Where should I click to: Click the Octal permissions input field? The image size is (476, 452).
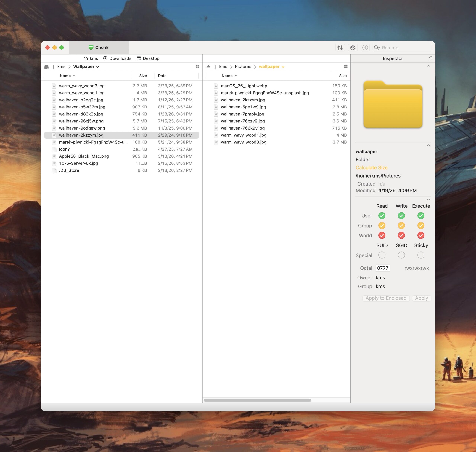tap(383, 268)
